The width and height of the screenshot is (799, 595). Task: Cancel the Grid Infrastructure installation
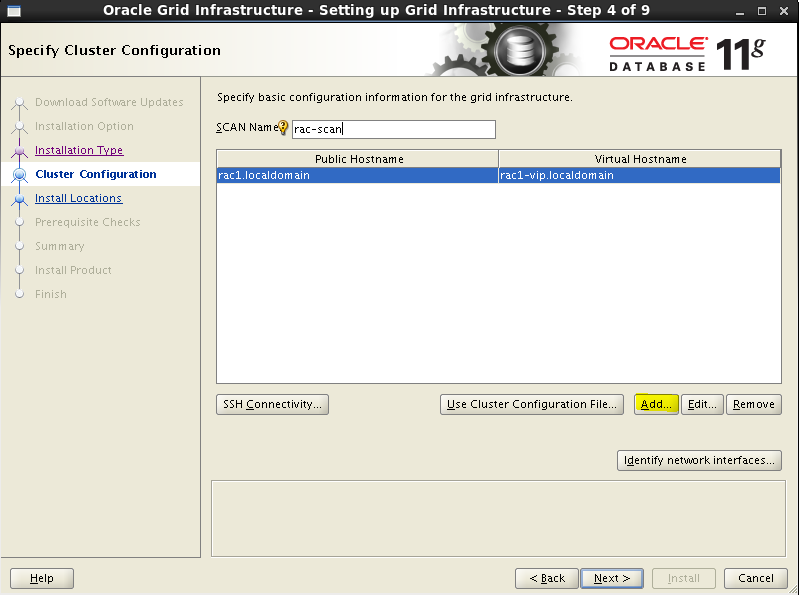pos(756,578)
